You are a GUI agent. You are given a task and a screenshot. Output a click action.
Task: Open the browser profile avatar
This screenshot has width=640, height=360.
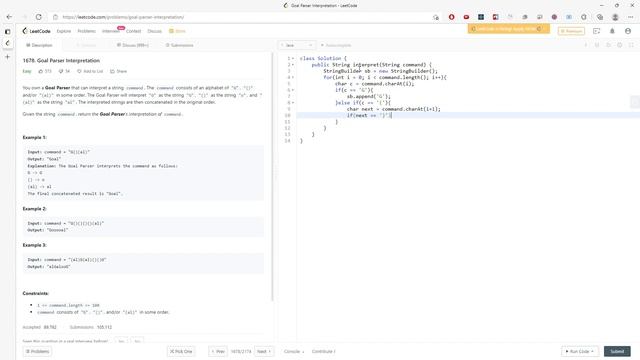click(615, 17)
